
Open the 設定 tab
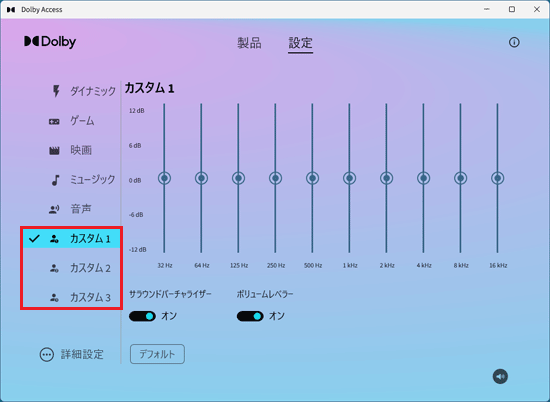[301, 43]
